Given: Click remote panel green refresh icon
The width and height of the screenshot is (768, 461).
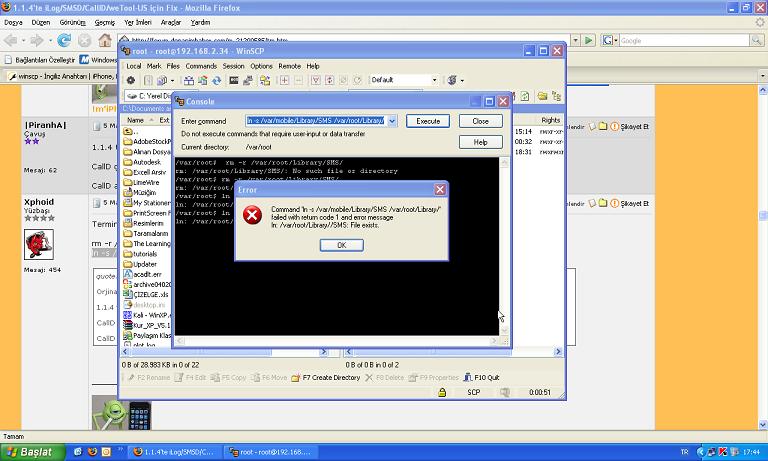Looking at the screenshot, I should (525, 96).
